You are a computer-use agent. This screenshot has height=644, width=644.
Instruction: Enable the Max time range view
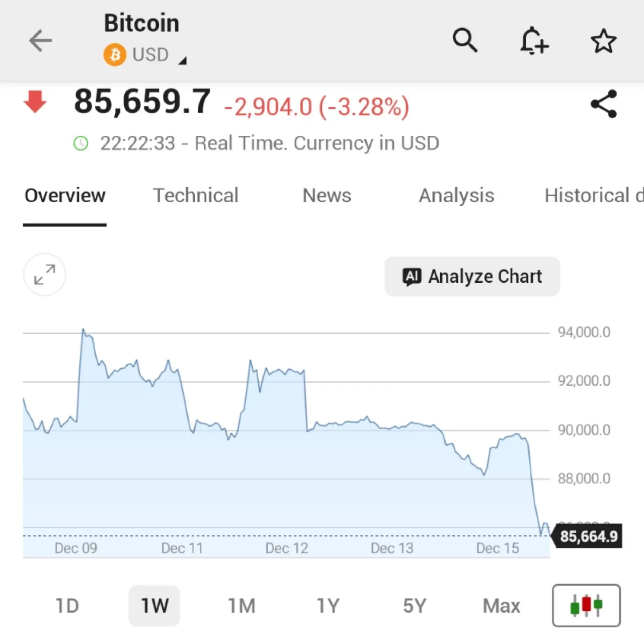point(501,605)
